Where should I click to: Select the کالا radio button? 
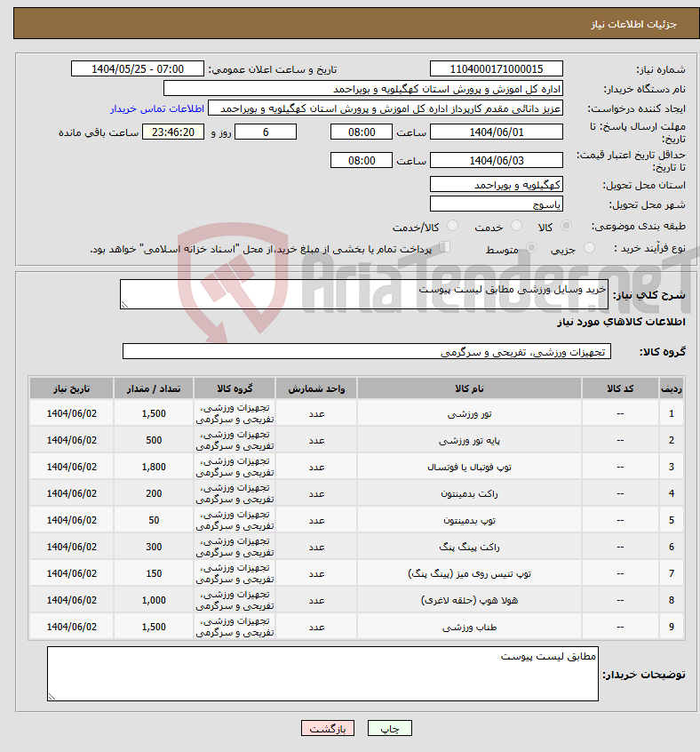point(566,226)
